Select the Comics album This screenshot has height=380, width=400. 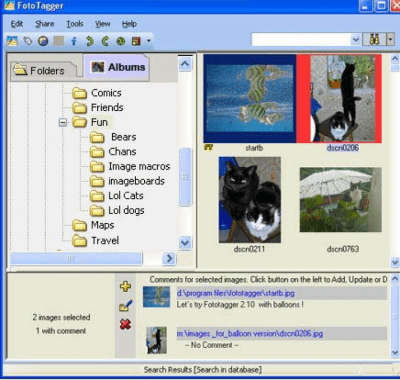pos(106,93)
